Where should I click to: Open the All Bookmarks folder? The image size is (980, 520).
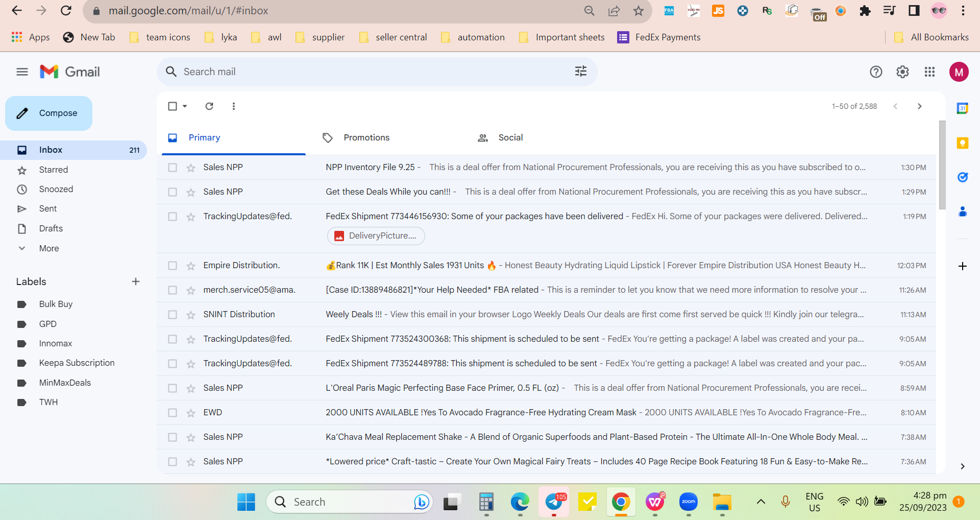[x=932, y=37]
